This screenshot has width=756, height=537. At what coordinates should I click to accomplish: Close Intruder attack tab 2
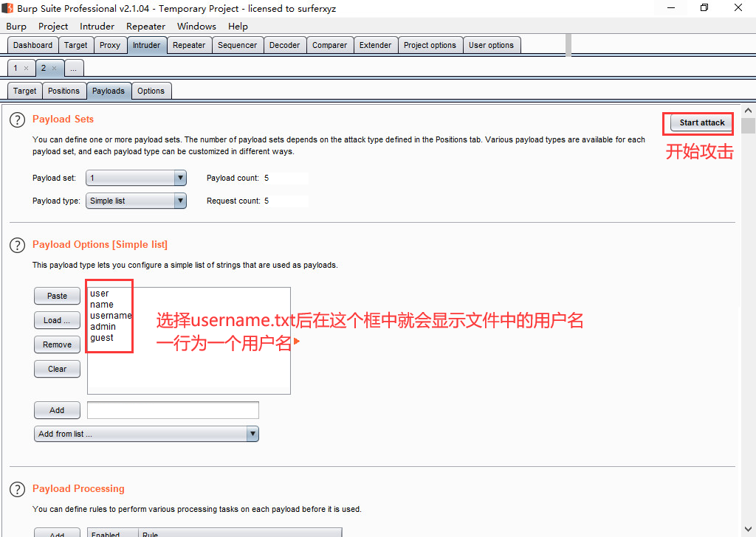click(54, 69)
